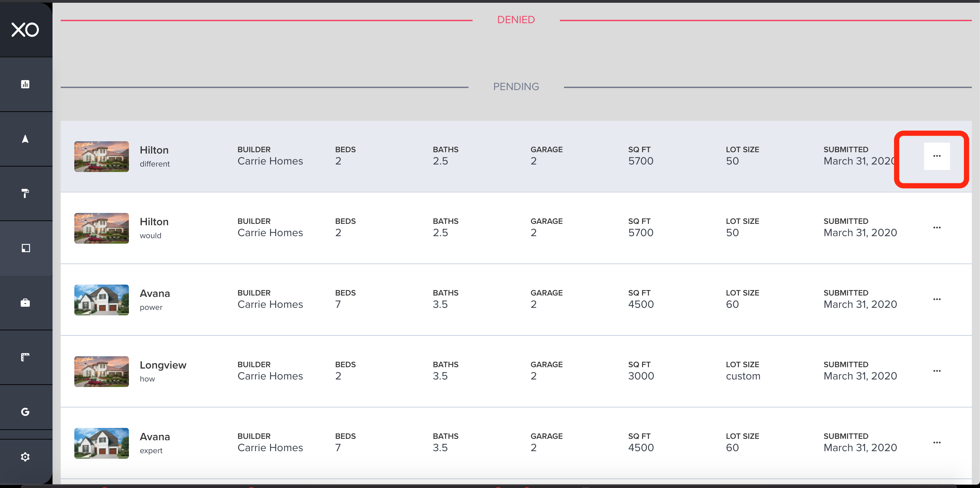This screenshot has width=980, height=488.
Task: Open the paint roller sidebar icon
Action: pos(25,193)
